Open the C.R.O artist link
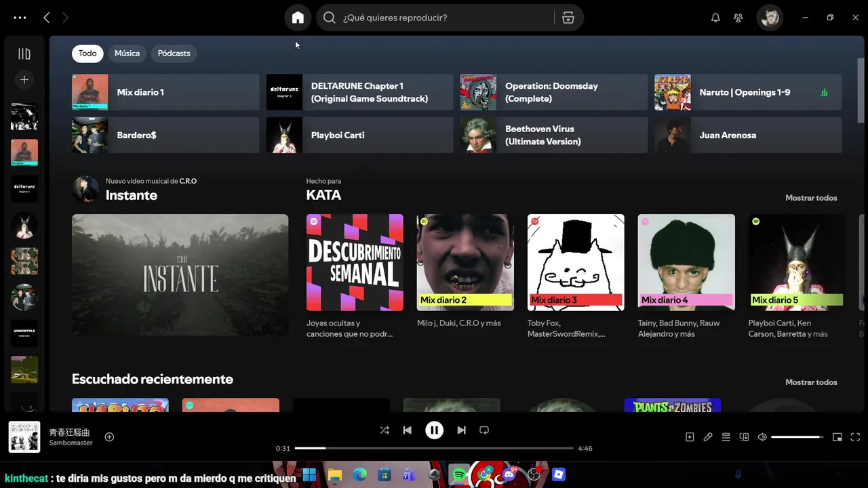This screenshot has width=868, height=488. [188, 181]
